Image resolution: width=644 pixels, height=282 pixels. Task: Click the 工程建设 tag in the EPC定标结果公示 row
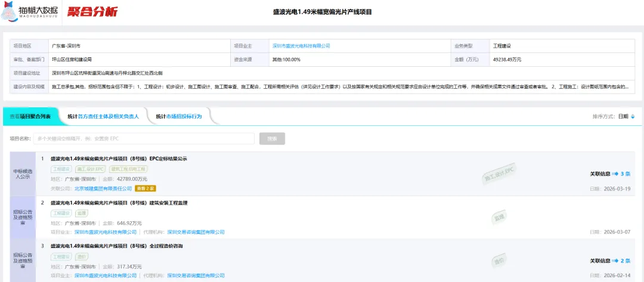tap(61, 169)
